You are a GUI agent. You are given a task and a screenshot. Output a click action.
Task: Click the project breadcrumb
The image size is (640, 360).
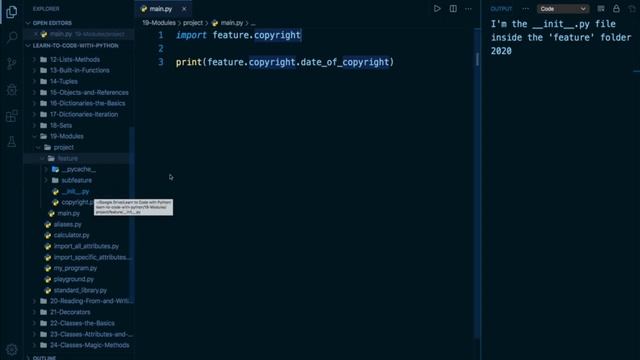point(193,23)
